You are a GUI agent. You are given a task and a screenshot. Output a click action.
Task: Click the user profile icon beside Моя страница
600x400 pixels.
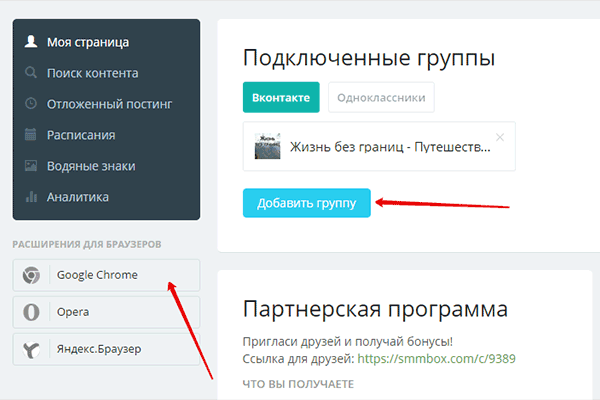tap(31, 41)
